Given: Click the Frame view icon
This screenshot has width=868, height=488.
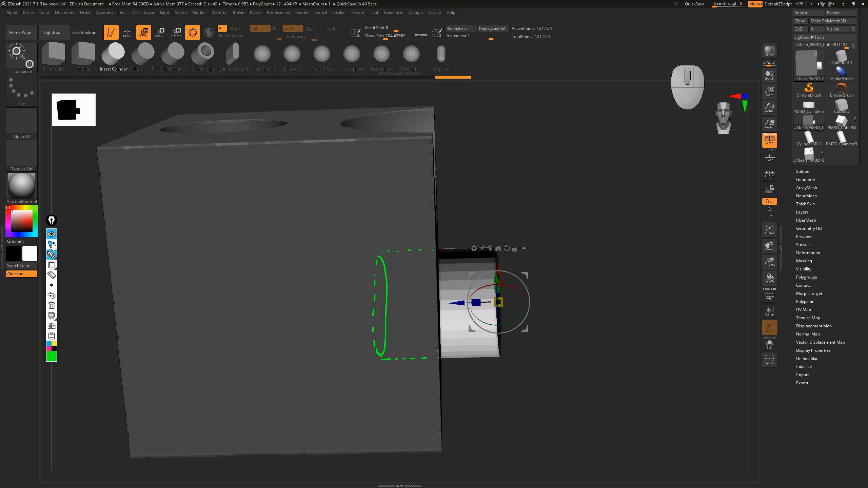Looking at the screenshot, I should click(x=769, y=230).
